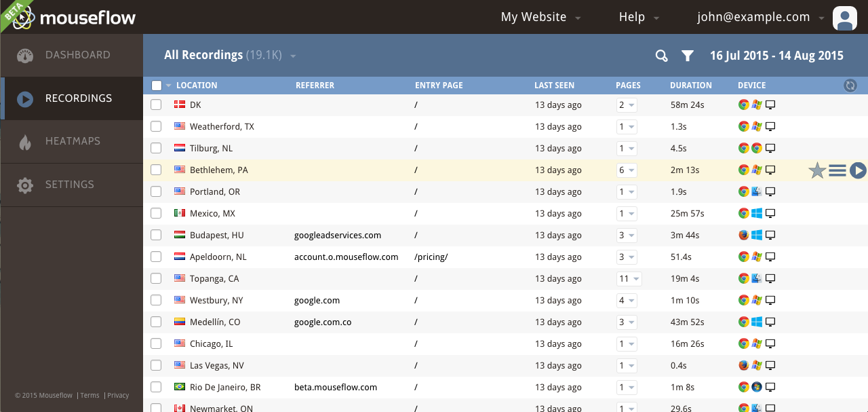
Task: Click the search magnifier icon
Action: [662, 56]
